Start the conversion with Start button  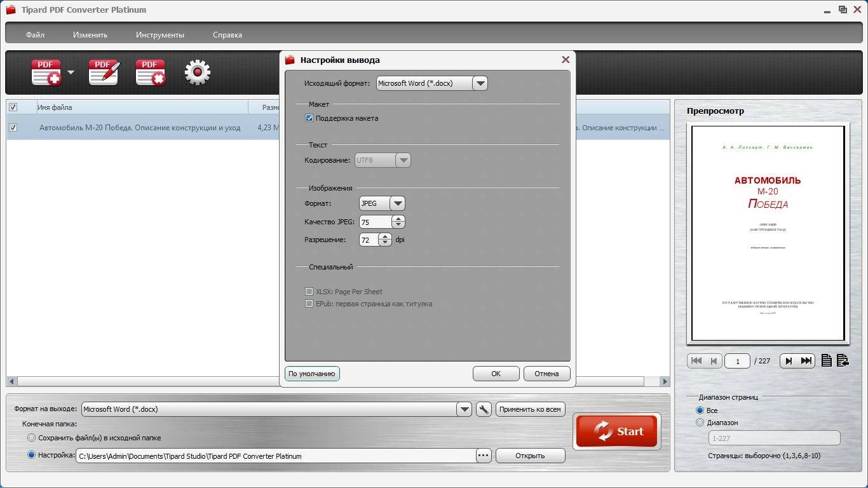click(617, 431)
